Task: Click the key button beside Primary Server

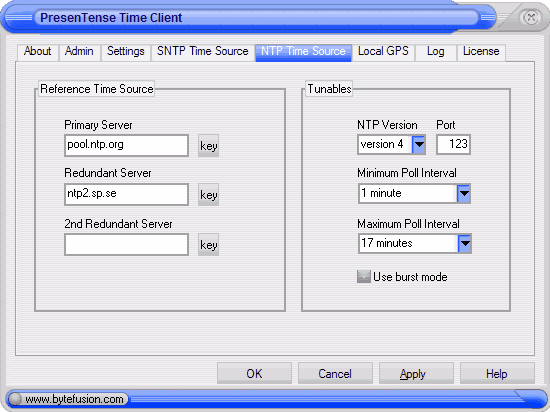Action: [208, 145]
